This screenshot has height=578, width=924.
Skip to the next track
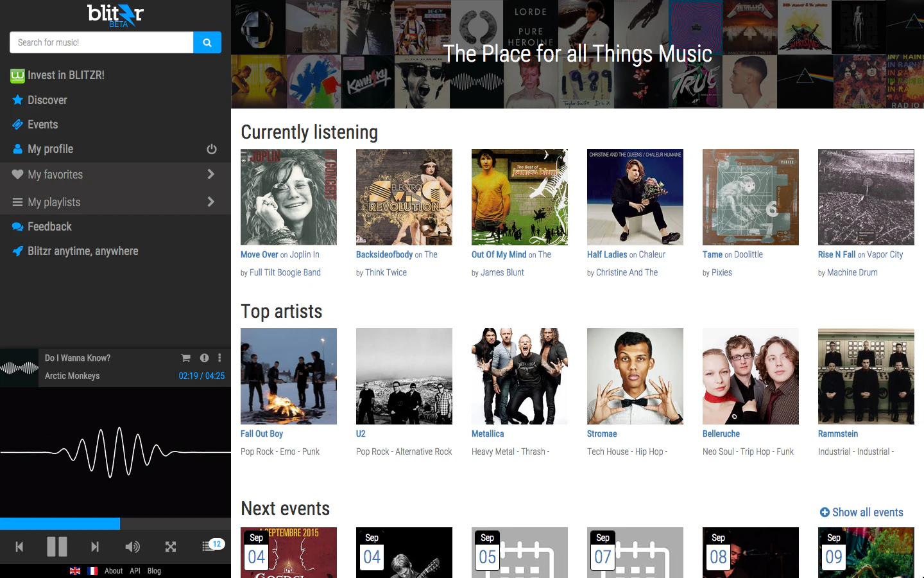pyautogui.click(x=95, y=547)
